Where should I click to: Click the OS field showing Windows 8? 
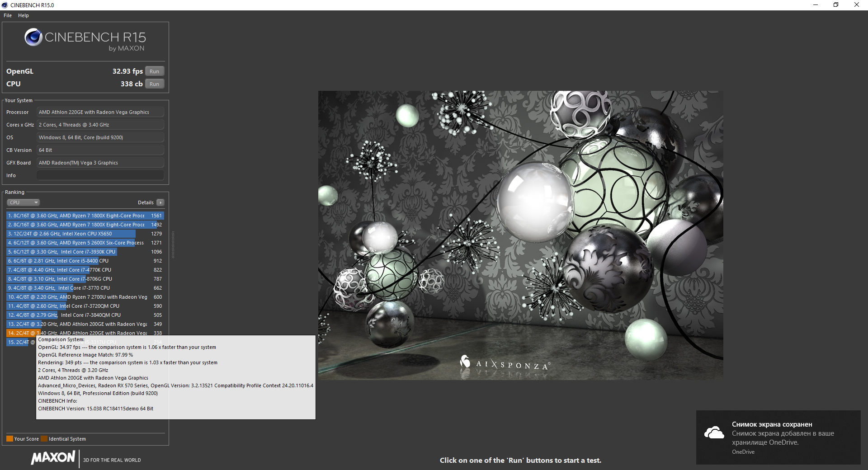(100, 137)
